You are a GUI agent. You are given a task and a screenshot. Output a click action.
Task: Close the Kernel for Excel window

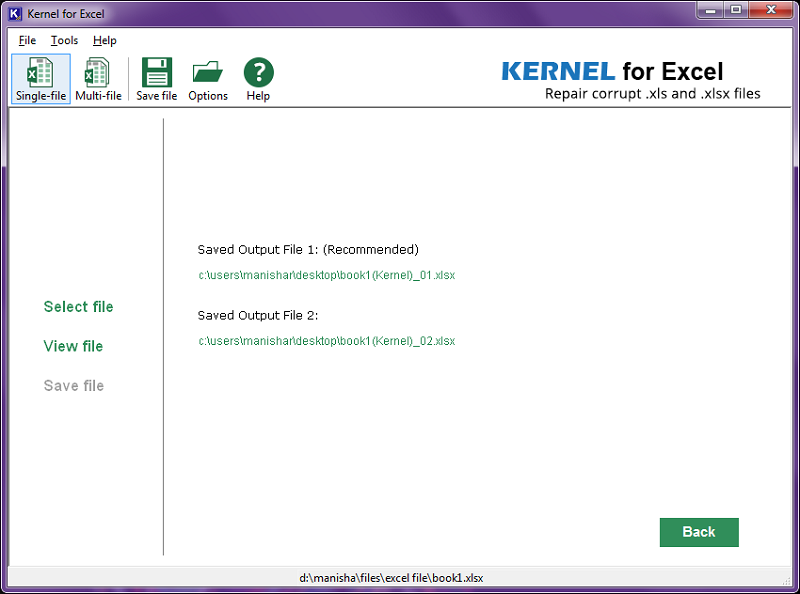pyautogui.click(x=771, y=10)
